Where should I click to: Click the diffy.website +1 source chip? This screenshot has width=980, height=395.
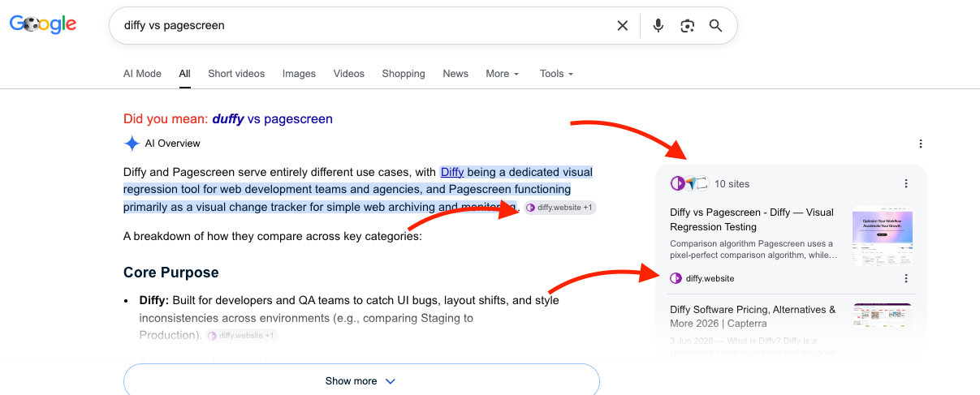click(560, 208)
